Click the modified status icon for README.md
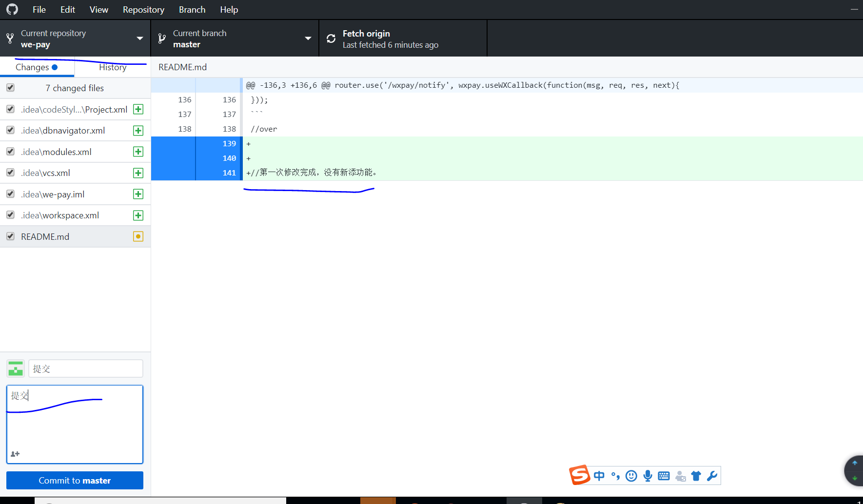Screen dimensions: 863x504 coord(138,236)
